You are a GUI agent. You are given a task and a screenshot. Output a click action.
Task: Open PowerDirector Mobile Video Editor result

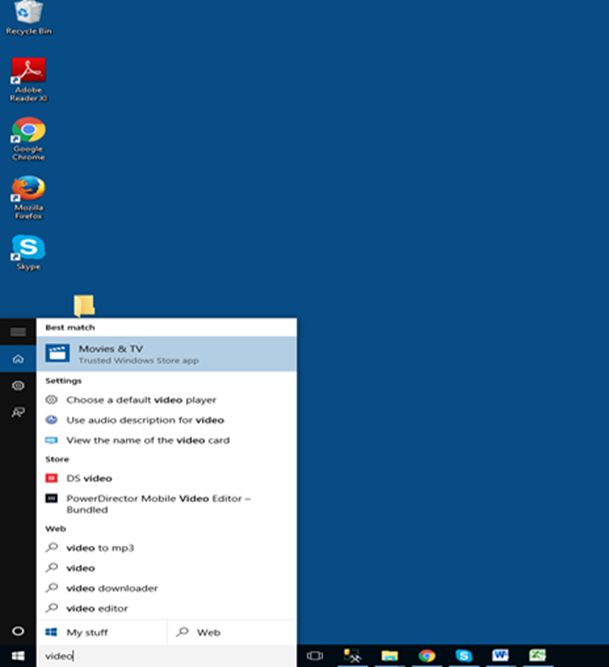coord(166,504)
